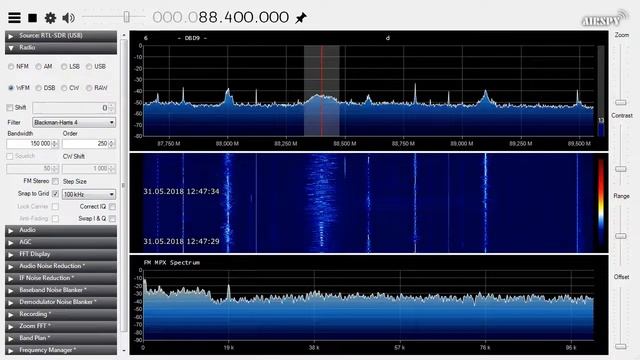Select NFM demodulation mode
The image size is (640, 360).
pyautogui.click(x=11, y=67)
